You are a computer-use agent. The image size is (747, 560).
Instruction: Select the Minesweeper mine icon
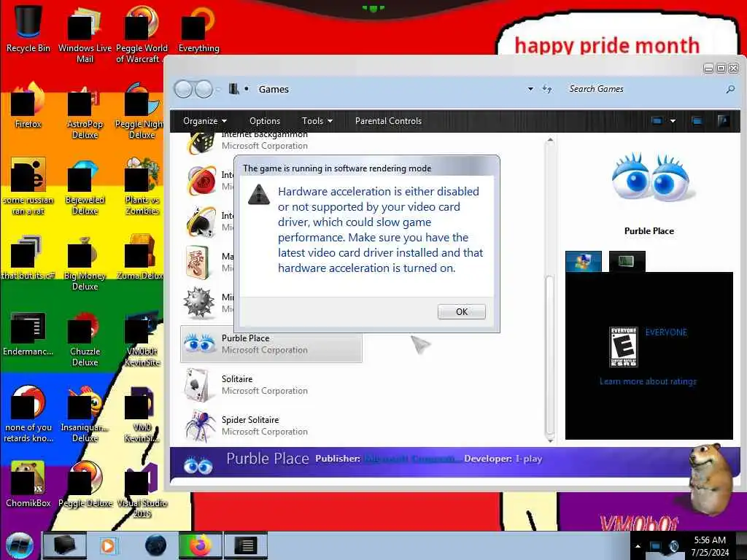click(x=200, y=303)
